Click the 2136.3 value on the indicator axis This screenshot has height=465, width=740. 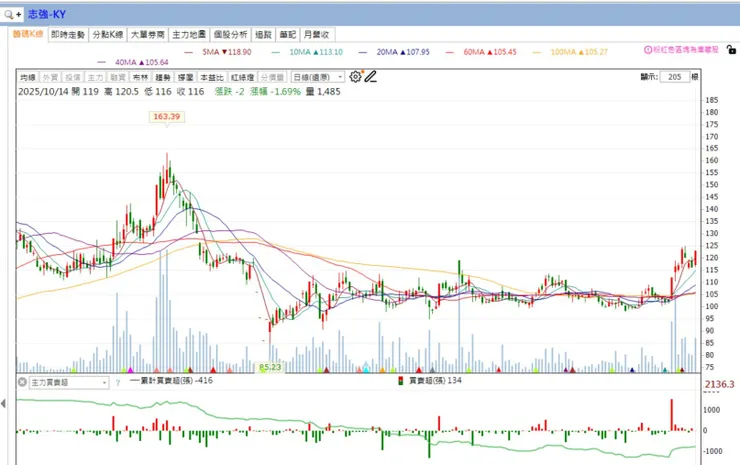719,385
